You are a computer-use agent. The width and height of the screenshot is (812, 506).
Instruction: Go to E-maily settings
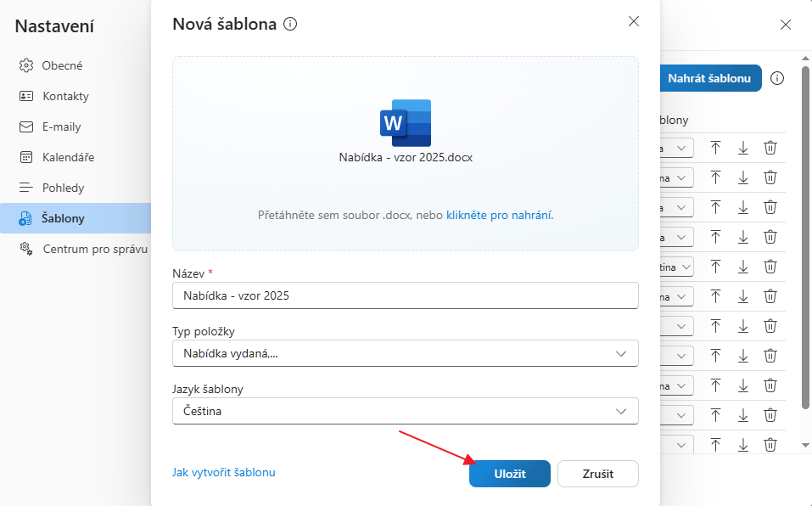click(x=61, y=127)
